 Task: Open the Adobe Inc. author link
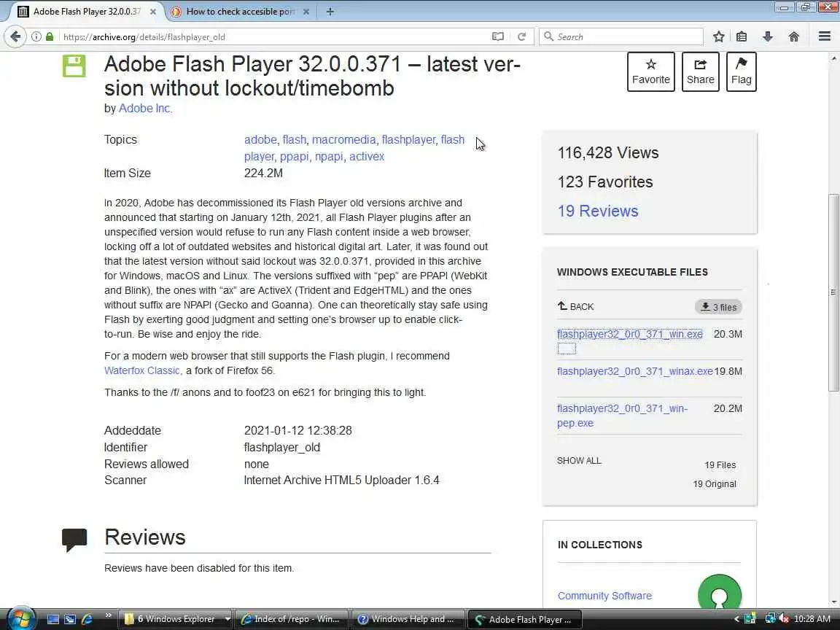(x=145, y=108)
